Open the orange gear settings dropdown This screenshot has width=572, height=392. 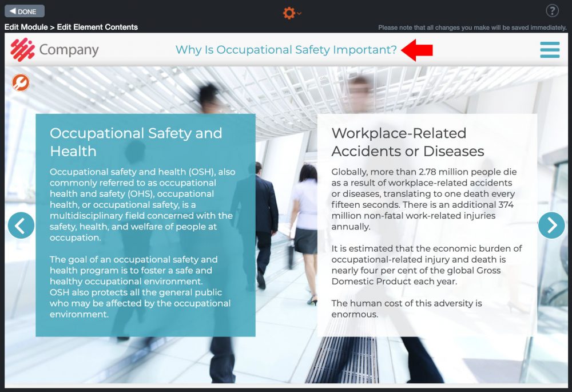[292, 13]
